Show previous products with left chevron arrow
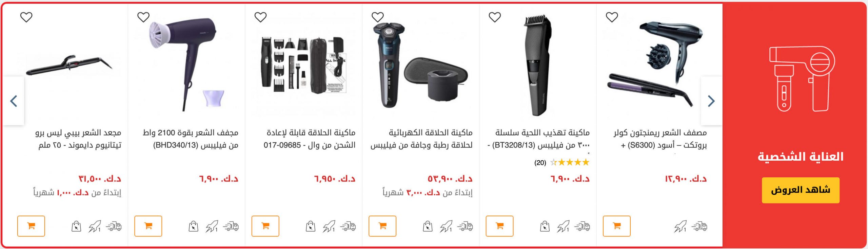The height and width of the screenshot is (249, 868). pos(14,101)
